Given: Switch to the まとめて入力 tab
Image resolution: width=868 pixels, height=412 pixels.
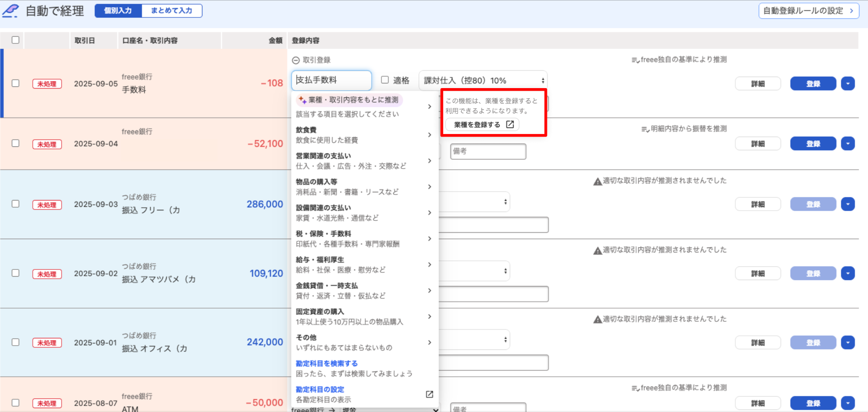Looking at the screenshot, I should point(172,11).
